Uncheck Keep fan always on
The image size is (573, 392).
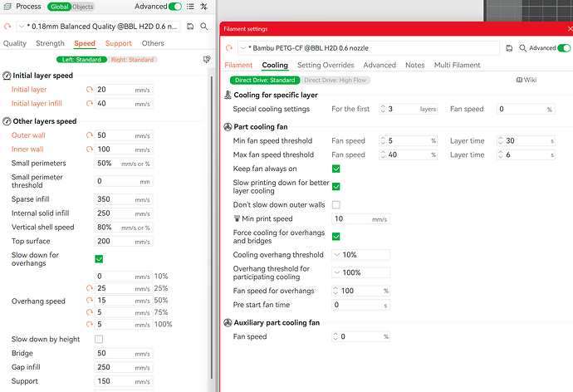(x=336, y=169)
